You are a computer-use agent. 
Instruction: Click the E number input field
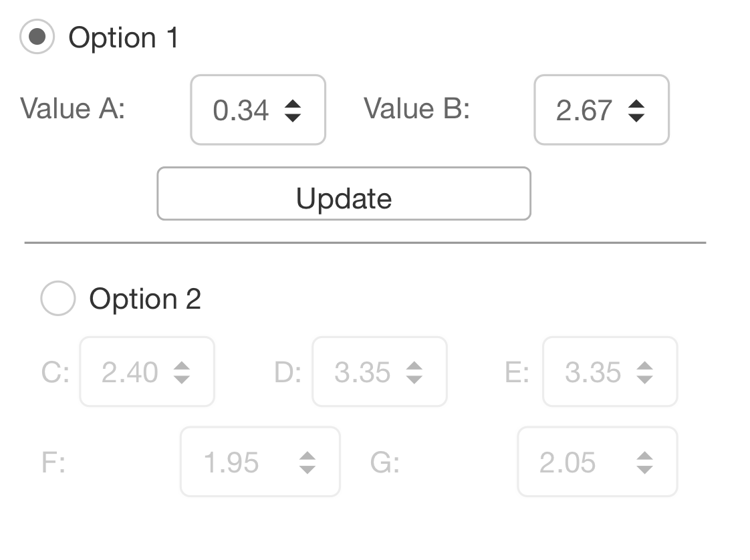tap(592, 372)
